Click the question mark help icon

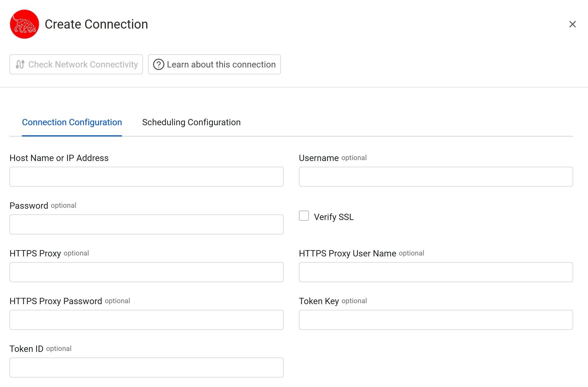159,64
